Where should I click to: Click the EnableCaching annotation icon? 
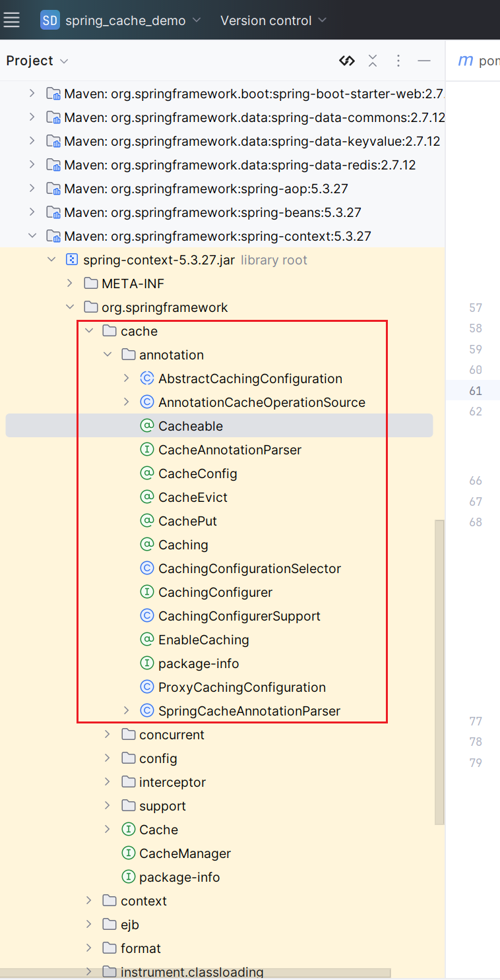pyautogui.click(x=147, y=640)
